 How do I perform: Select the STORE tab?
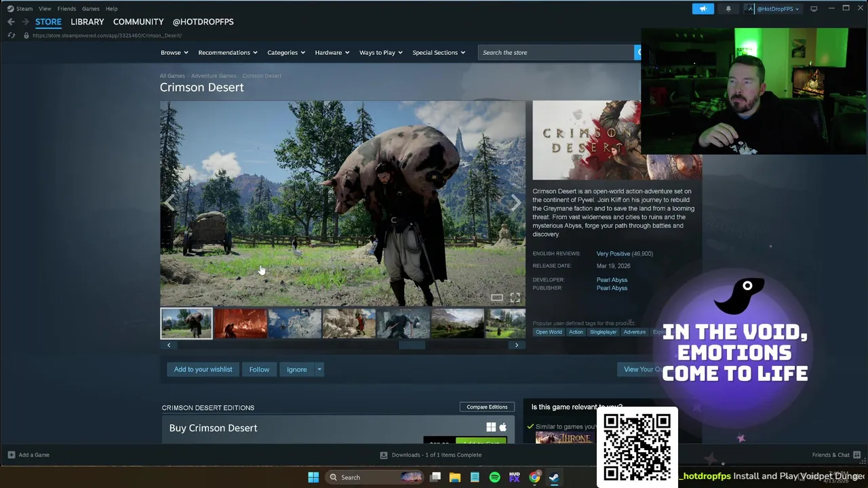pyautogui.click(x=48, y=22)
